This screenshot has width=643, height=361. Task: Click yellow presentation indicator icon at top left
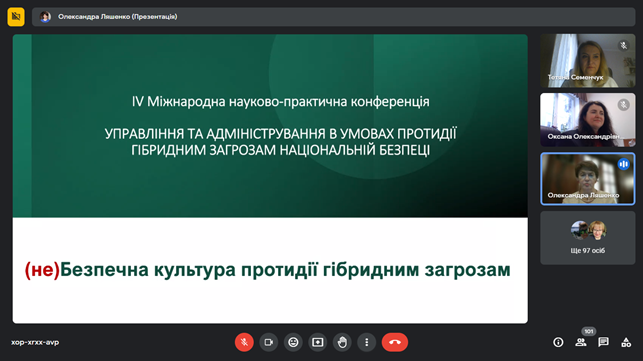(x=16, y=17)
